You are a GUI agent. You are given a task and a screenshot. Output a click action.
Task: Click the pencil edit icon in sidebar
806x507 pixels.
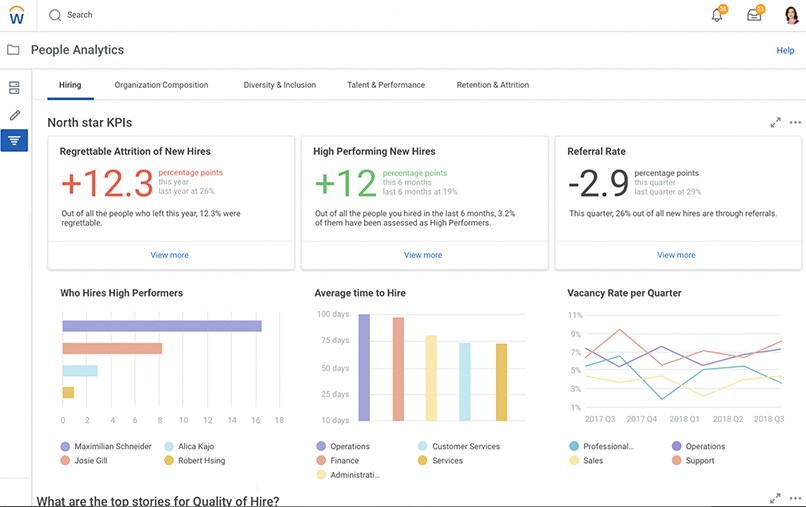pyautogui.click(x=14, y=115)
